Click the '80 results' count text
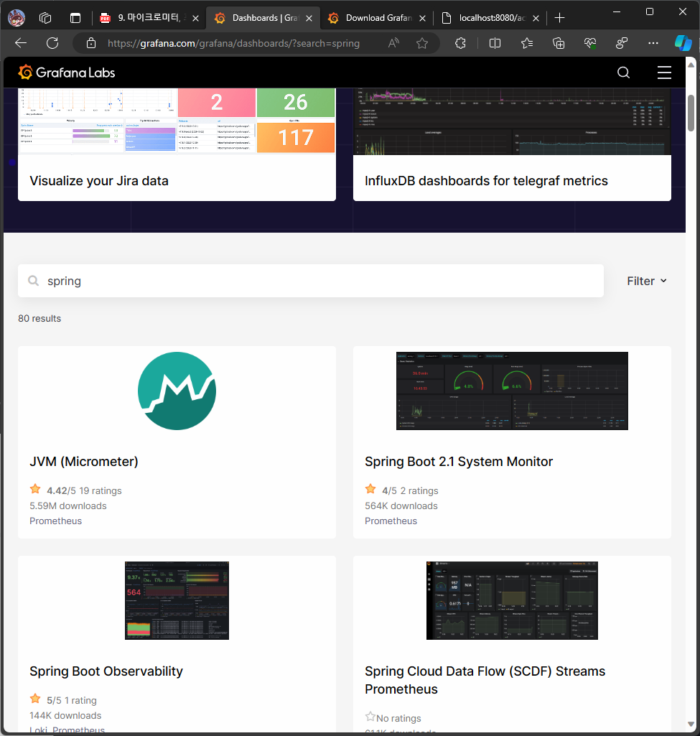This screenshot has height=736, width=700. click(x=39, y=318)
